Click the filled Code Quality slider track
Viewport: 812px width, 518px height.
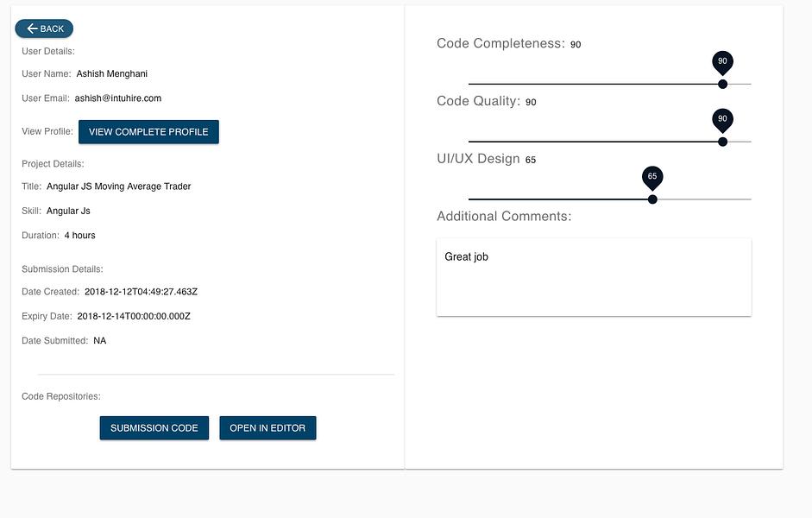[x=593, y=142]
